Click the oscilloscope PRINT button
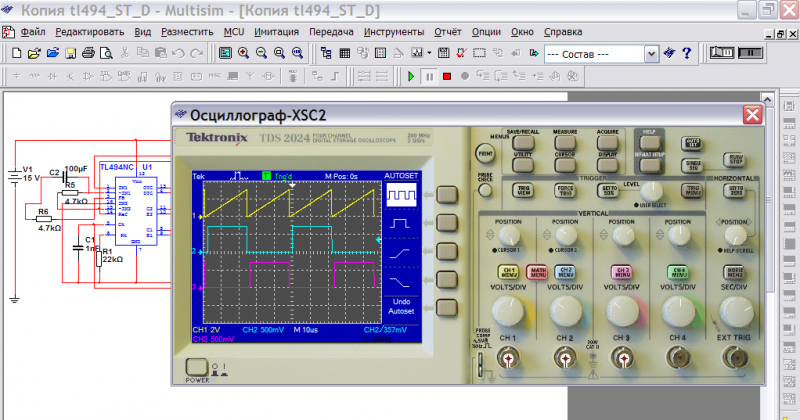Screen dimensions: 800x420 [x=485, y=154]
